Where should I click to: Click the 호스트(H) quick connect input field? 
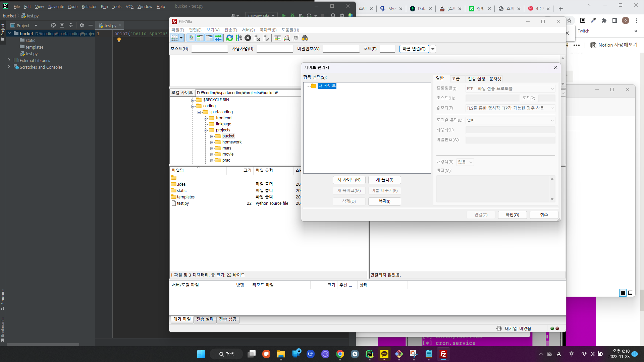pyautogui.click(x=209, y=49)
